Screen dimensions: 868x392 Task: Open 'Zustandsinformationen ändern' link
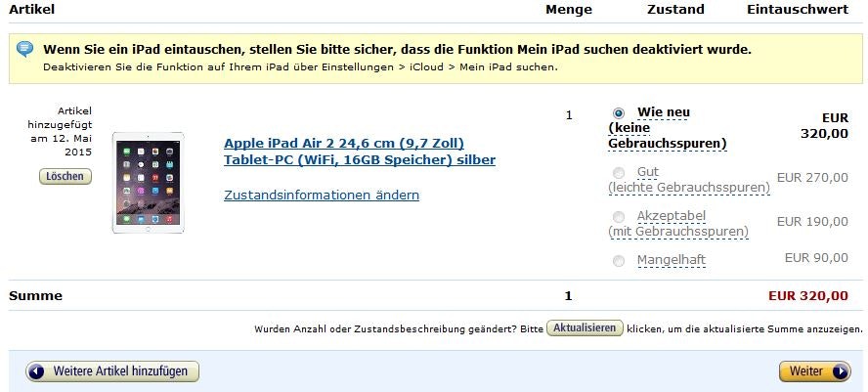[x=321, y=195]
